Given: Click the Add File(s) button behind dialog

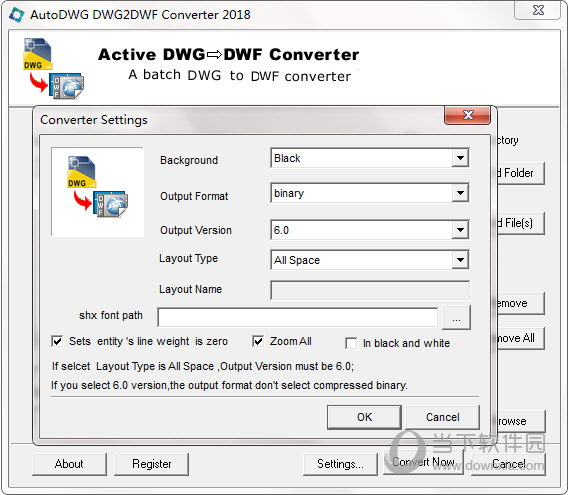Looking at the screenshot, I should tap(521, 223).
